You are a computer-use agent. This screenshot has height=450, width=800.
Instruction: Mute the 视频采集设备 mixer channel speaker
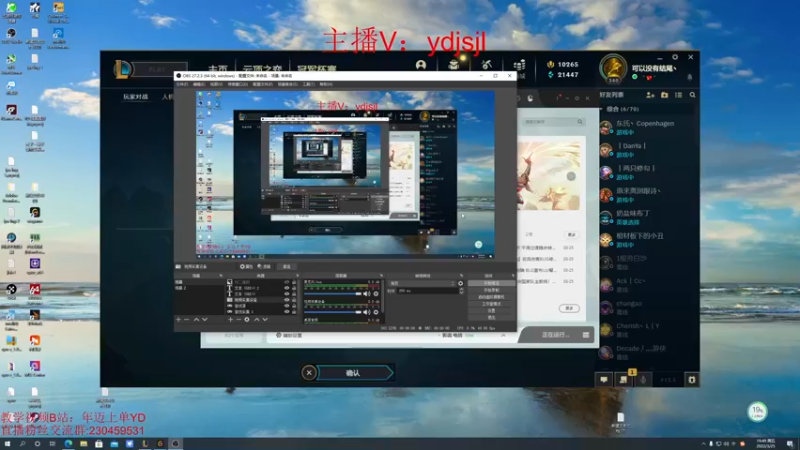pyautogui.click(x=366, y=312)
